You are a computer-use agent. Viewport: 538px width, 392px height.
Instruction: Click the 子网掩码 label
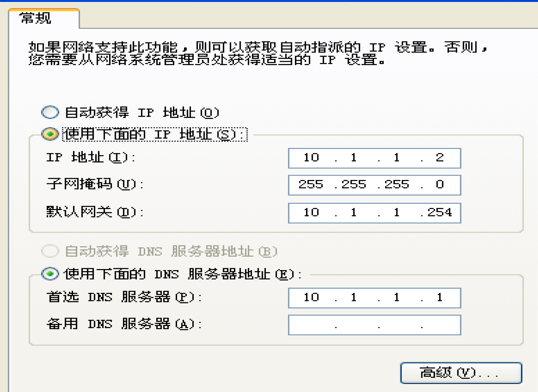click(95, 184)
